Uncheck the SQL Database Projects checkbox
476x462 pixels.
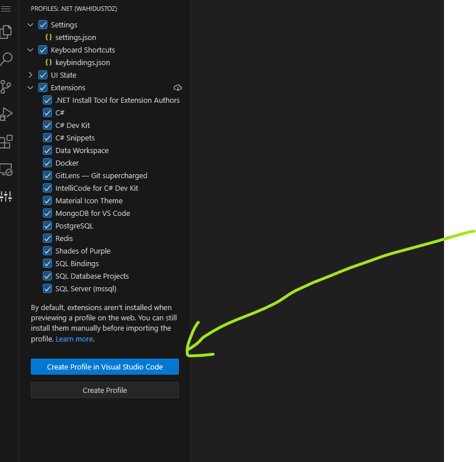click(47, 276)
